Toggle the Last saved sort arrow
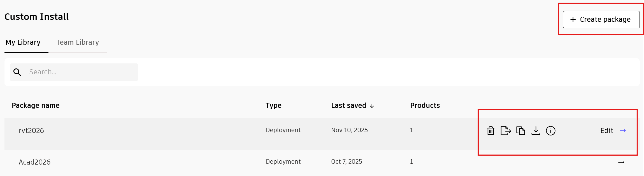 pyautogui.click(x=372, y=106)
